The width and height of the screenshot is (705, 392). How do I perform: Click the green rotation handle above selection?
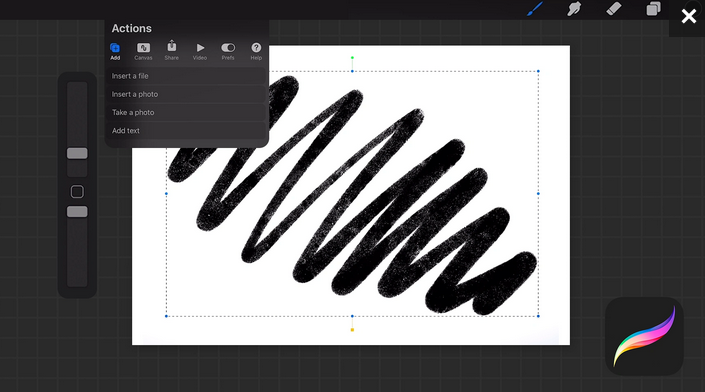pyautogui.click(x=352, y=58)
